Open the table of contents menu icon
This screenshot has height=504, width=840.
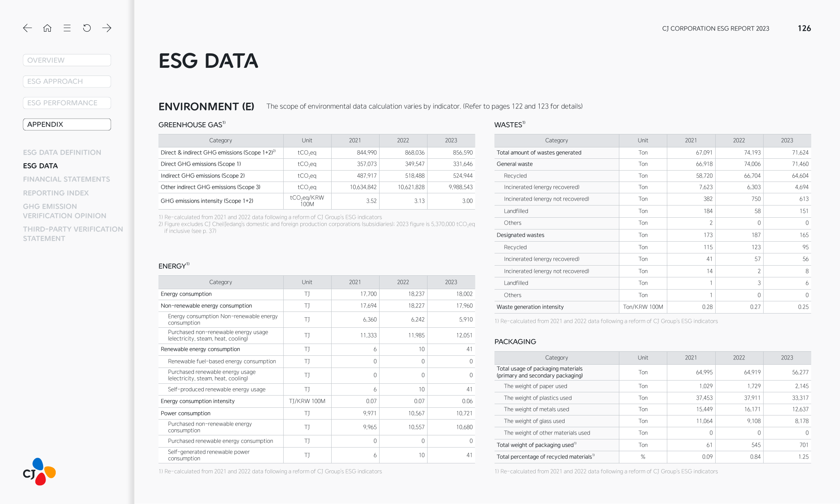point(67,28)
